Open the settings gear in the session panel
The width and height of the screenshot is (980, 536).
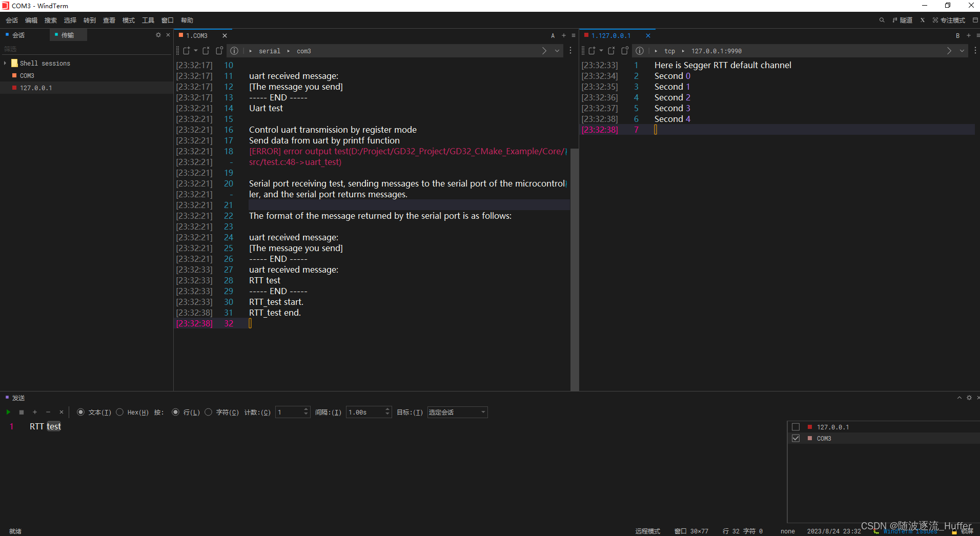[x=158, y=35]
